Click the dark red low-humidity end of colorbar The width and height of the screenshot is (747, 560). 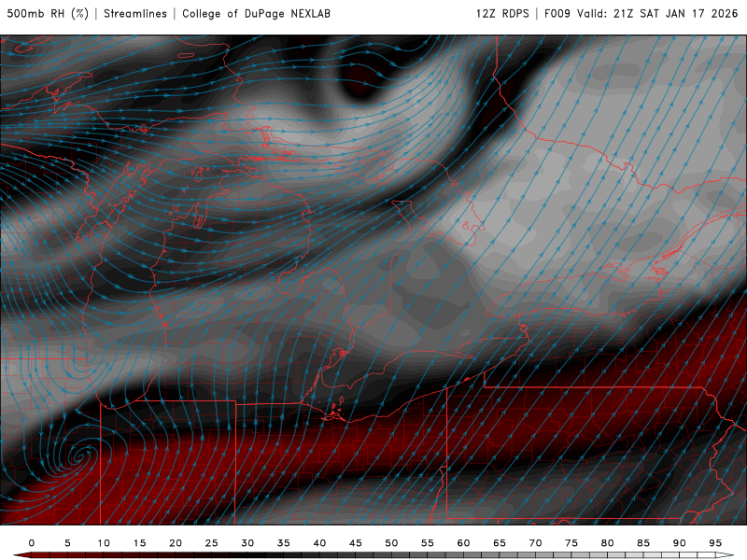click(21, 555)
